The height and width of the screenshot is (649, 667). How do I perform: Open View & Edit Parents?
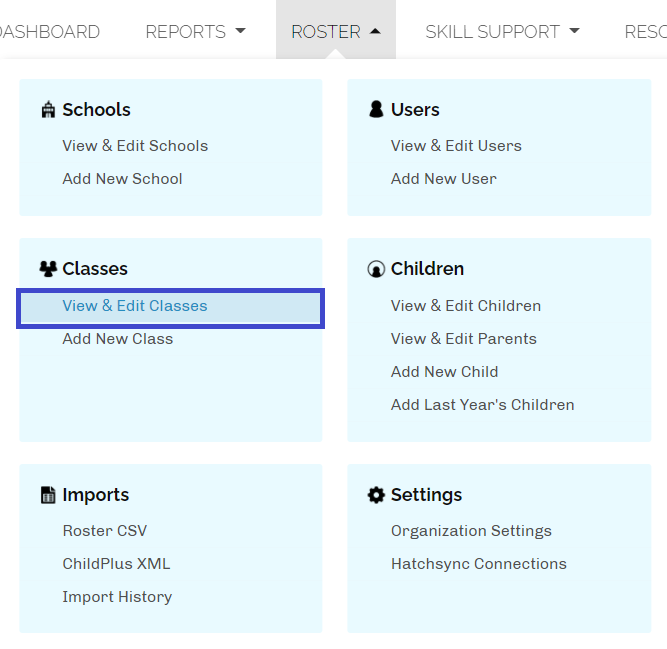[x=463, y=339]
